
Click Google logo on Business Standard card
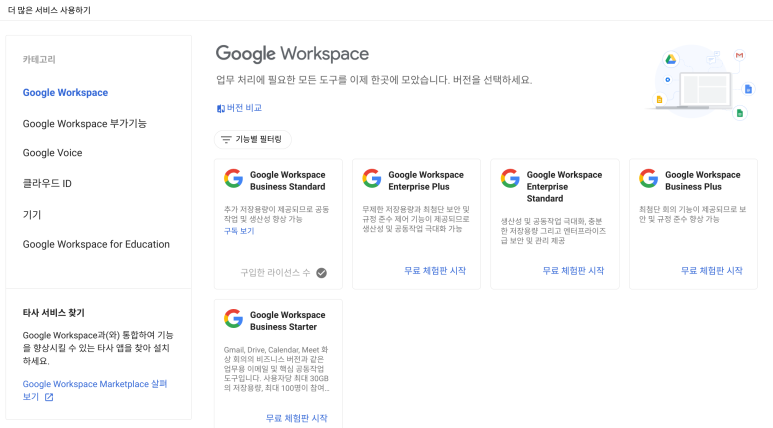[234, 178]
